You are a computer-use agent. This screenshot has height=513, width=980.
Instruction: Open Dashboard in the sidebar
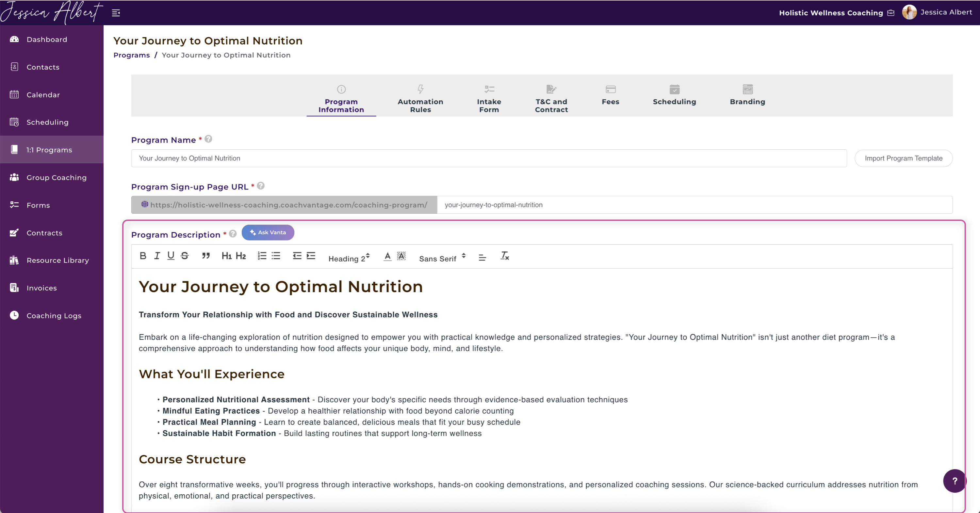pyautogui.click(x=52, y=39)
